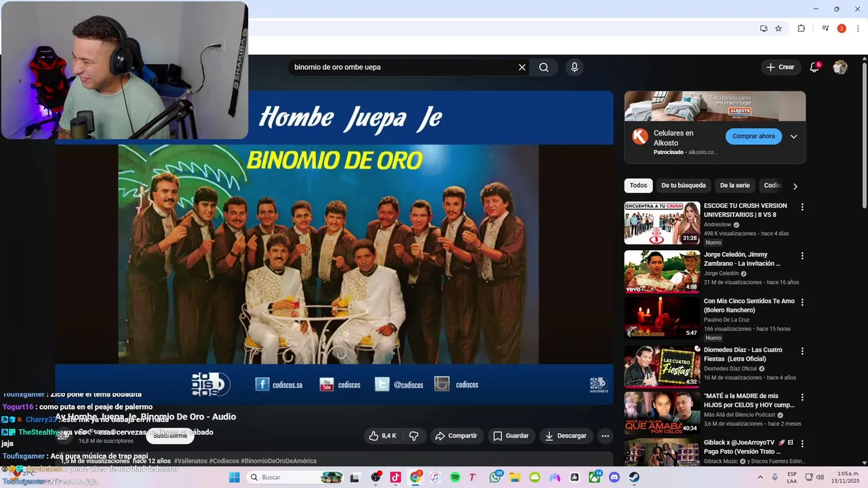
Task: Open the volume control in system tray
Action: coord(819,477)
